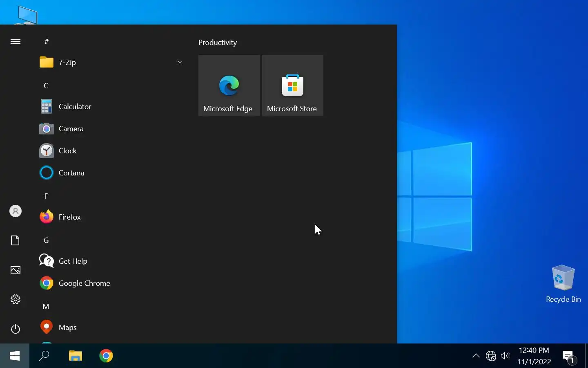Launch Calculator from the app list
Image resolution: width=588 pixels, height=368 pixels.
[111, 107]
